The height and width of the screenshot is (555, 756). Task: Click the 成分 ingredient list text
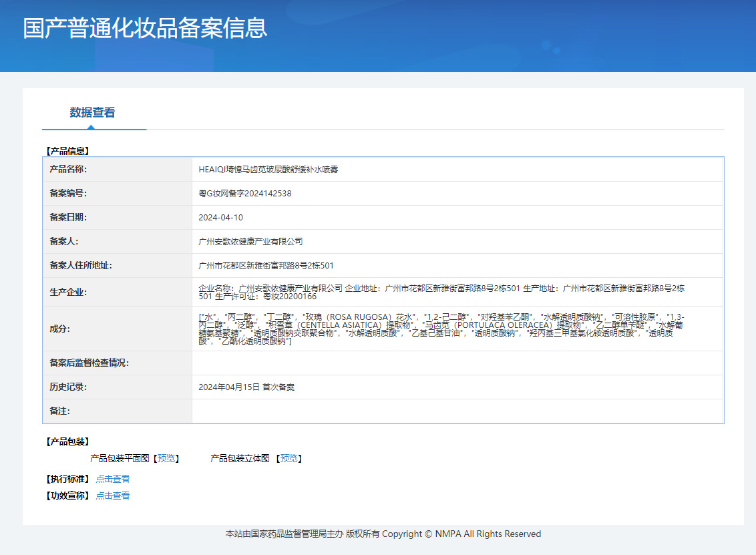pos(441,329)
